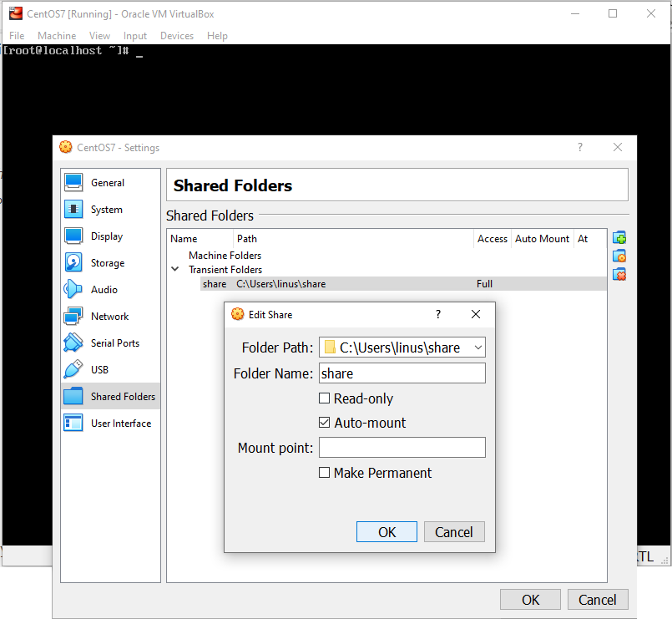Open the Network settings category

[111, 316]
